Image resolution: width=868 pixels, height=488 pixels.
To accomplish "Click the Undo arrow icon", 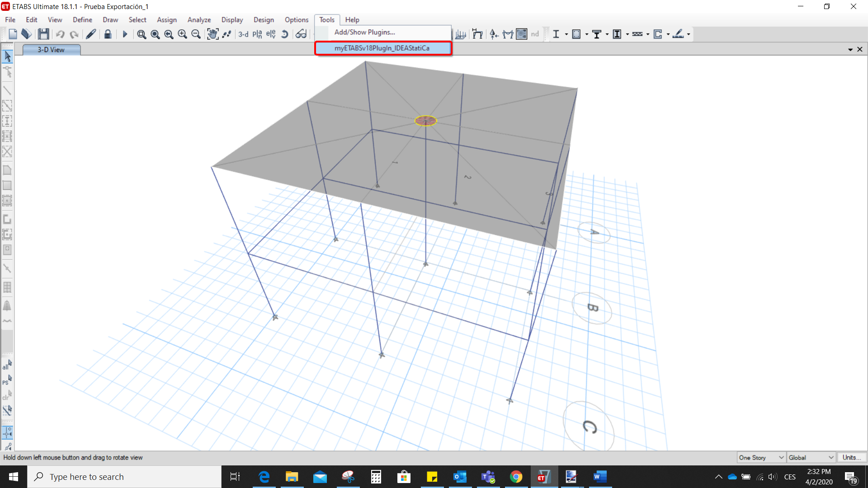I will tap(60, 34).
